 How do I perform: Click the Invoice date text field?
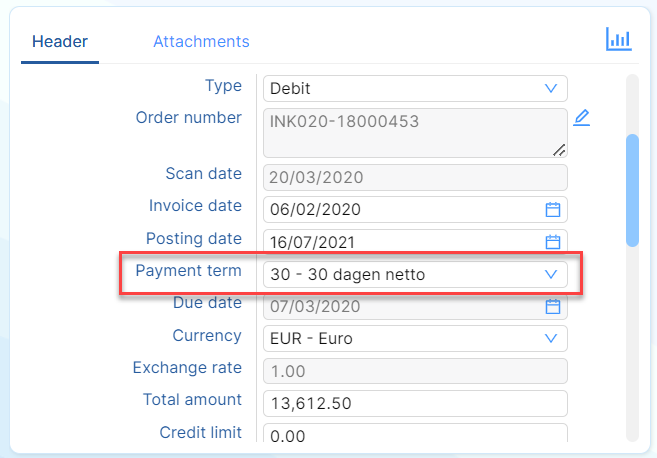pyautogui.click(x=404, y=210)
